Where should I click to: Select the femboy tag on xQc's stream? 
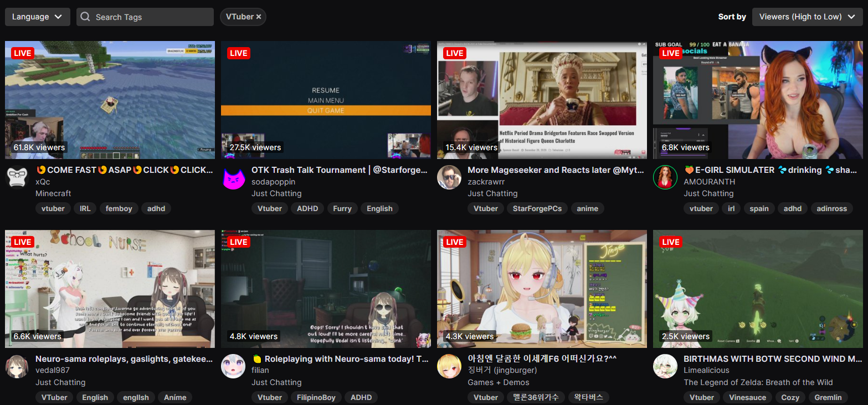click(x=119, y=209)
